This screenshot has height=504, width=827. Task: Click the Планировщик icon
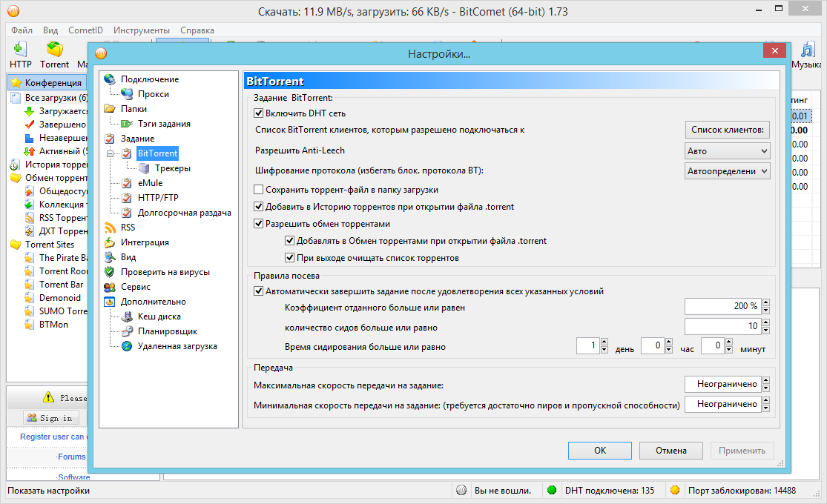[127, 331]
